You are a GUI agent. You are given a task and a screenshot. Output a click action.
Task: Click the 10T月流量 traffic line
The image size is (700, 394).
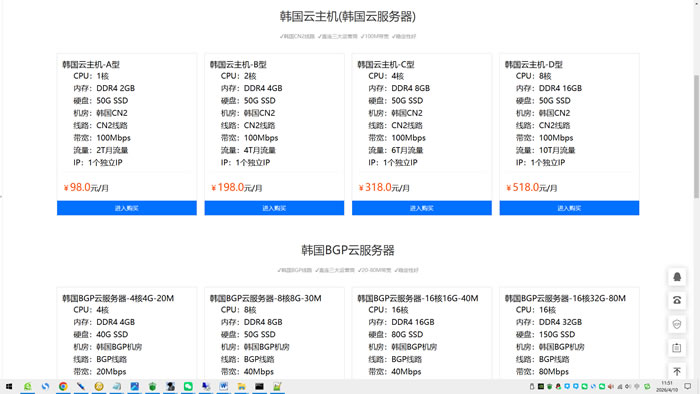point(545,150)
